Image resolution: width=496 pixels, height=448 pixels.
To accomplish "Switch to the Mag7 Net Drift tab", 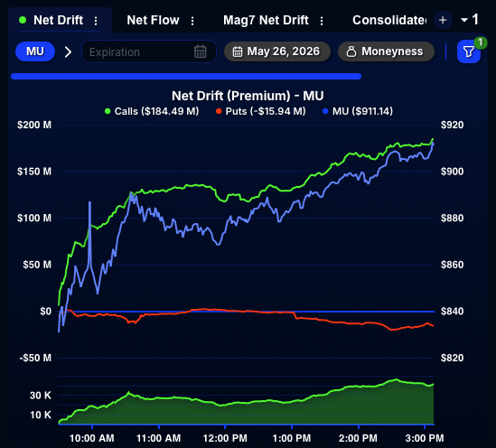I will 266,20.
